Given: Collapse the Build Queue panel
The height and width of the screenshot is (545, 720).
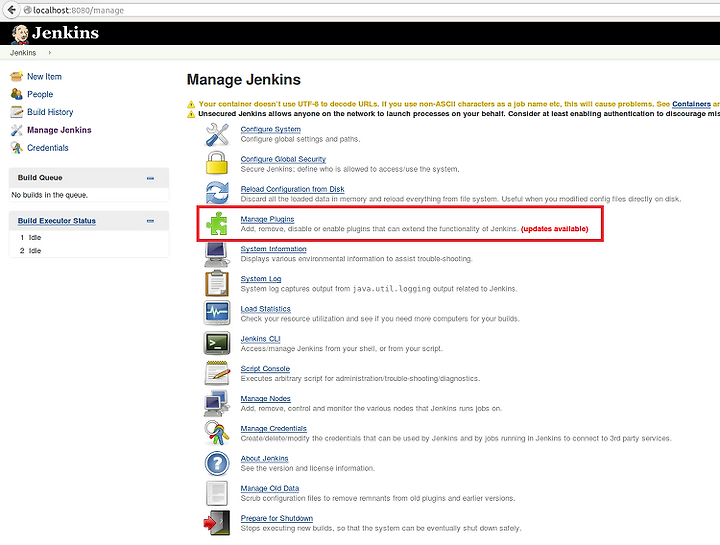Looking at the screenshot, I should [150, 178].
